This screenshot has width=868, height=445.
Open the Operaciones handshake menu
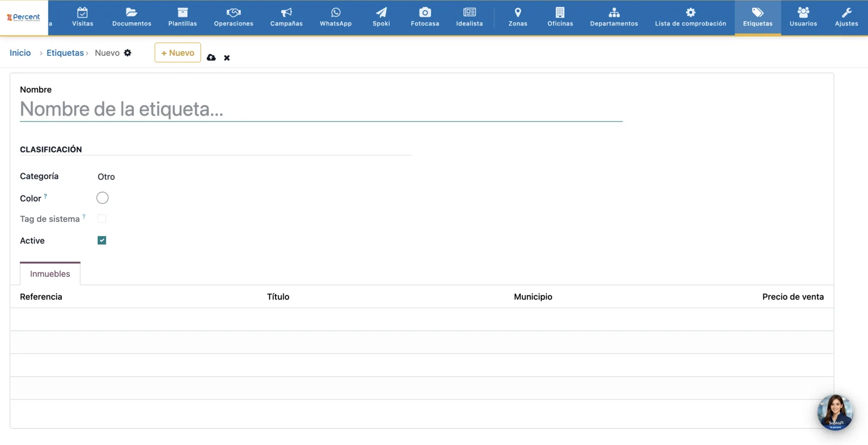point(234,17)
